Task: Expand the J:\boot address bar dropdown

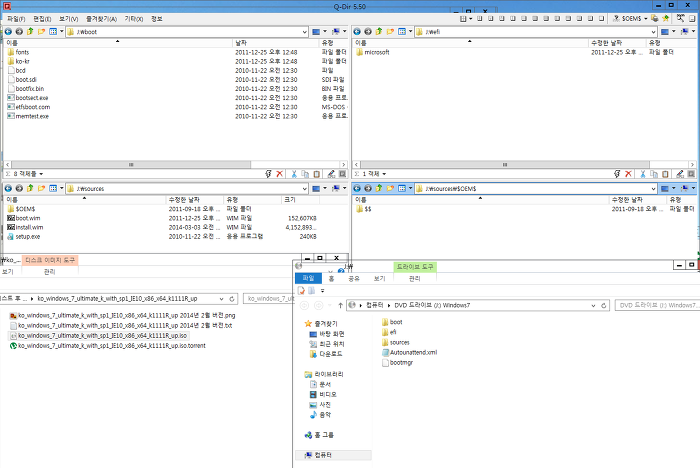Action: [304, 32]
